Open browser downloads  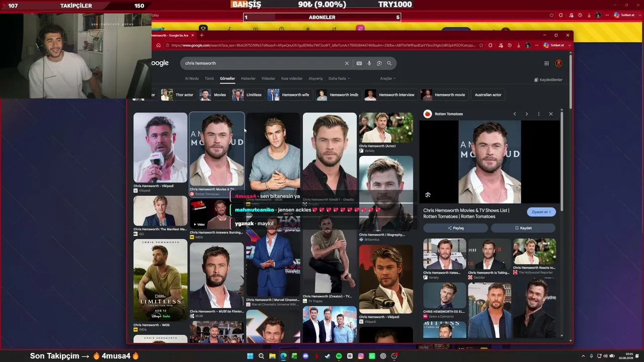[x=519, y=45]
